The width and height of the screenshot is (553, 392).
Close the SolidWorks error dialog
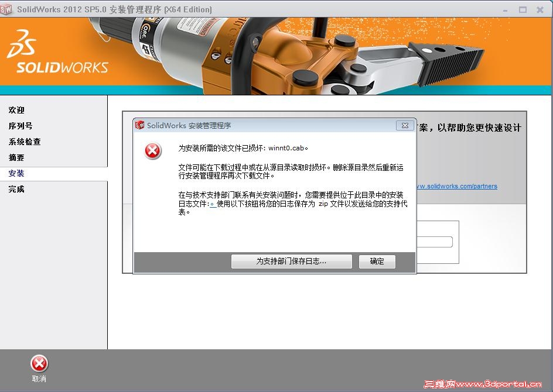click(x=405, y=125)
